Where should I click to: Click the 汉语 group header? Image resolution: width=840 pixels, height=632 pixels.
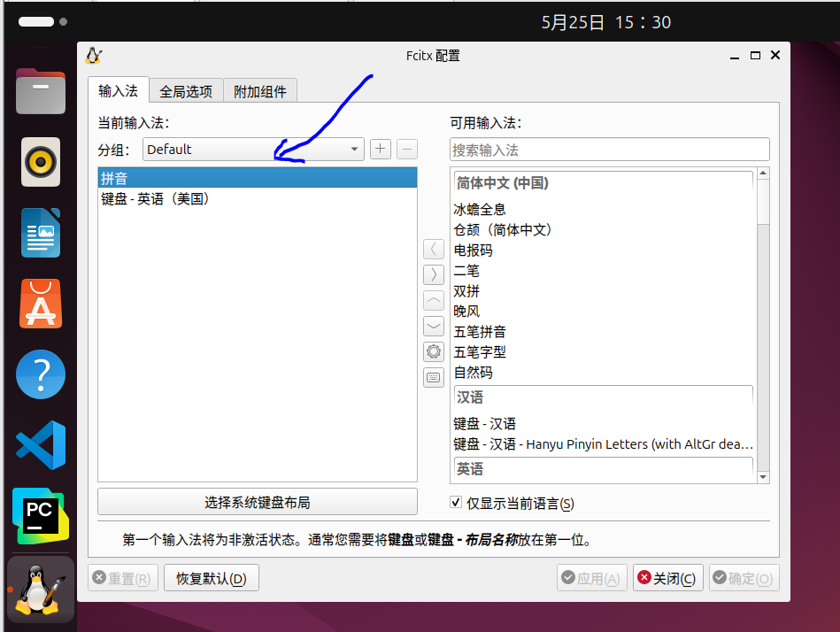pyautogui.click(x=603, y=397)
